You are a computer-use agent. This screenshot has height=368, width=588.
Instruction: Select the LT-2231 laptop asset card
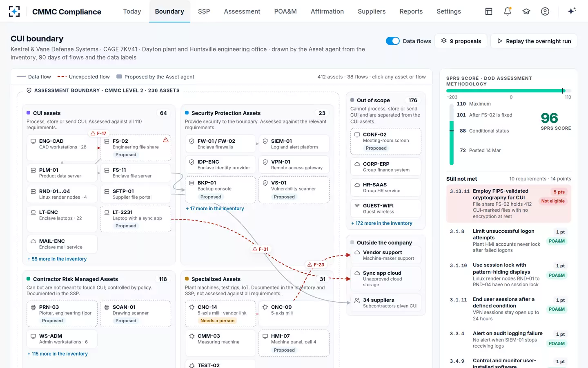click(136, 219)
